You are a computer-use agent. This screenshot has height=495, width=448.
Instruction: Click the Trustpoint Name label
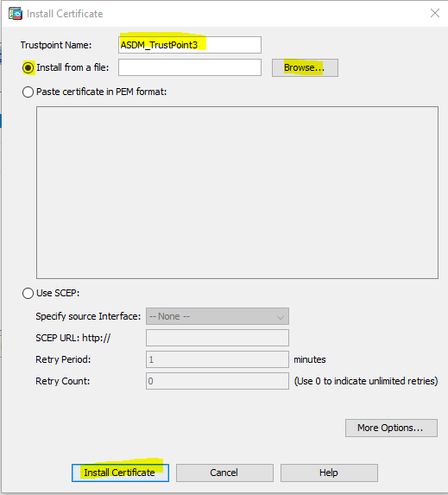pyautogui.click(x=56, y=45)
